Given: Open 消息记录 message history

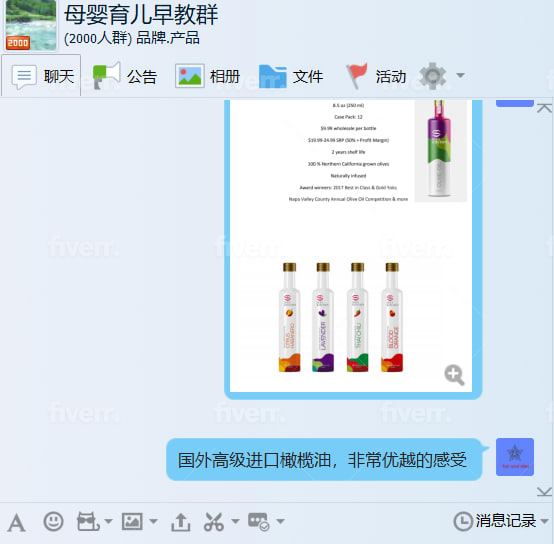Looking at the screenshot, I should 495,521.
